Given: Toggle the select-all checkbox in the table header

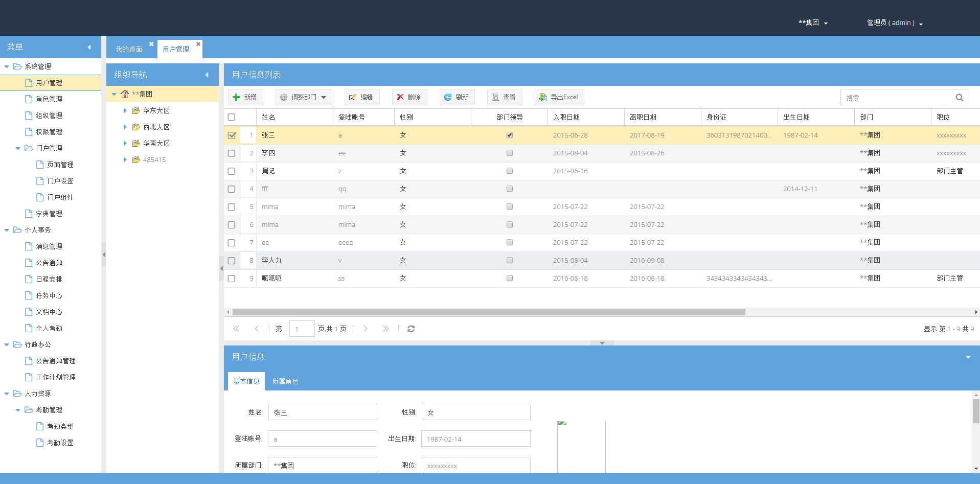Looking at the screenshot, I should coord(232,117).
